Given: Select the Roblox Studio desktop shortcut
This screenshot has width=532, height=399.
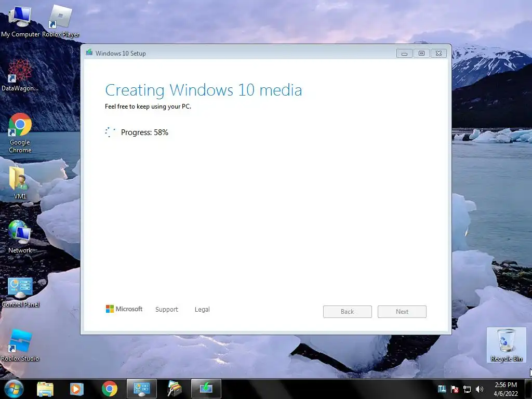Looking at the screenshot, I should [20, 345].
